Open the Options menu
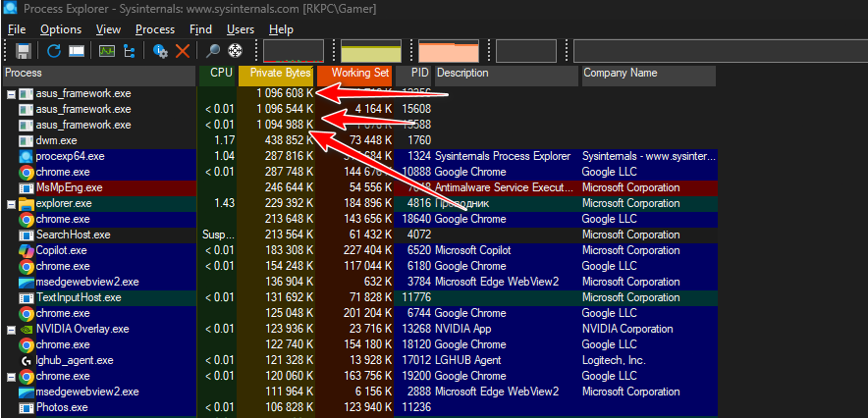 coord(61,29)
